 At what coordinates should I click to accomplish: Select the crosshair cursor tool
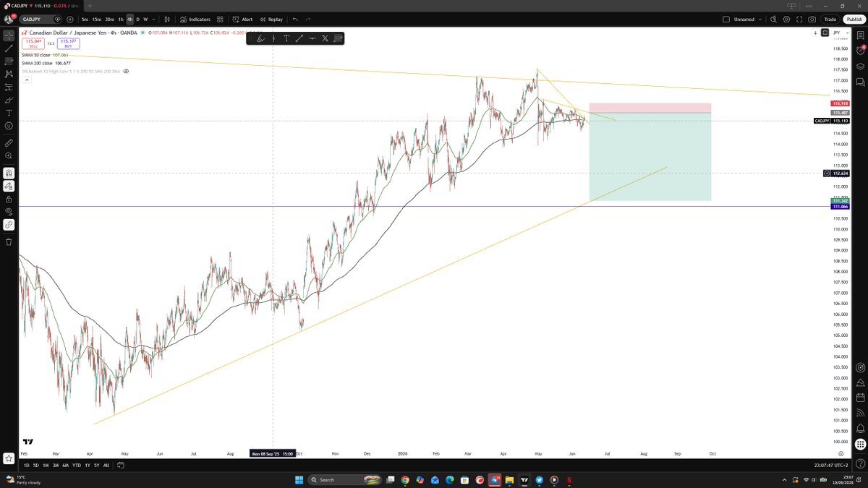(9, 35)
